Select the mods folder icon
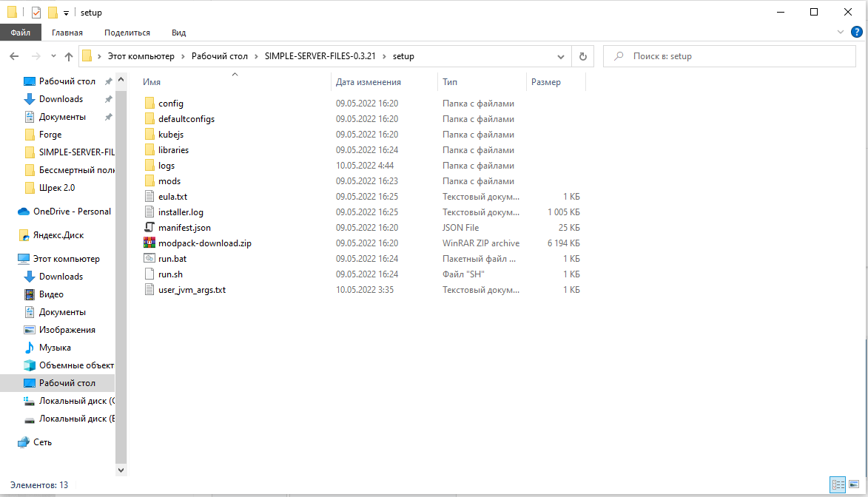 point(149,180)
